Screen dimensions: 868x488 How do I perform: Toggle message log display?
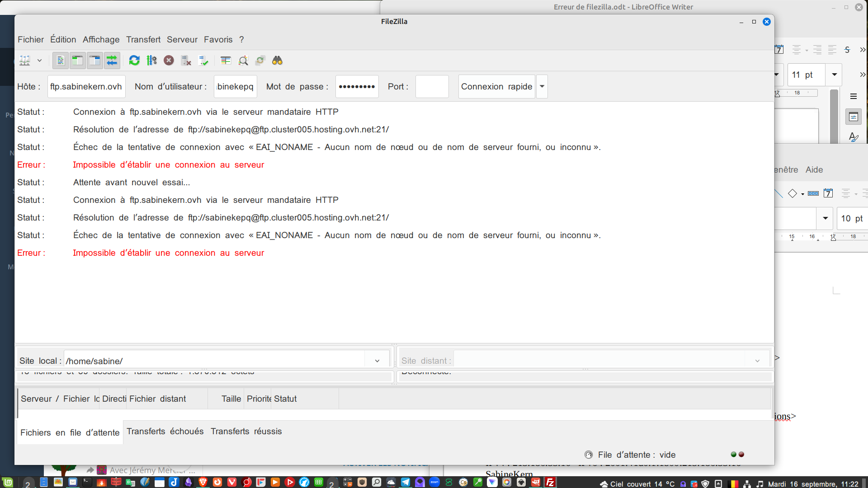[x=60, y=61]
